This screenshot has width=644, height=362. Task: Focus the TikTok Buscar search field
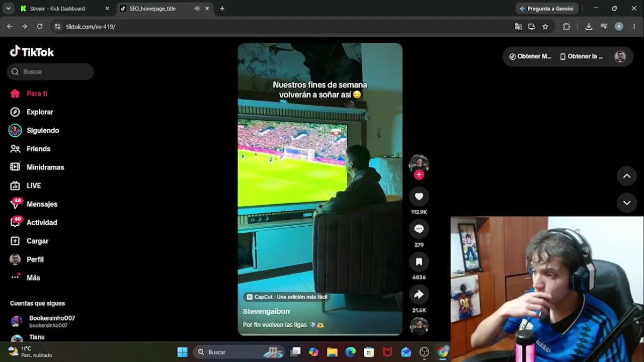50,72
